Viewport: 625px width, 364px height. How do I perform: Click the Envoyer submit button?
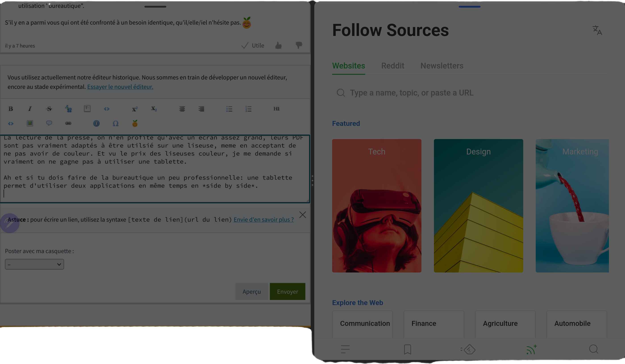[x=288, y=291]
